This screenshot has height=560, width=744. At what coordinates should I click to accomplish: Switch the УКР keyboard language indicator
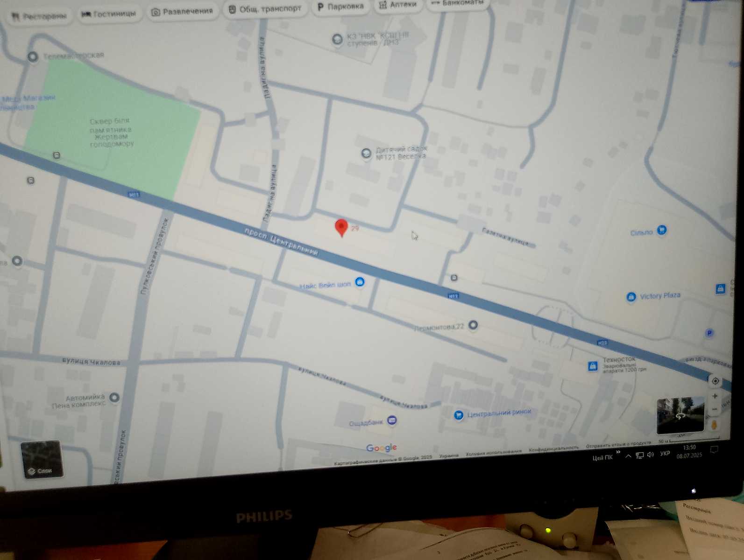coord(665,454)
